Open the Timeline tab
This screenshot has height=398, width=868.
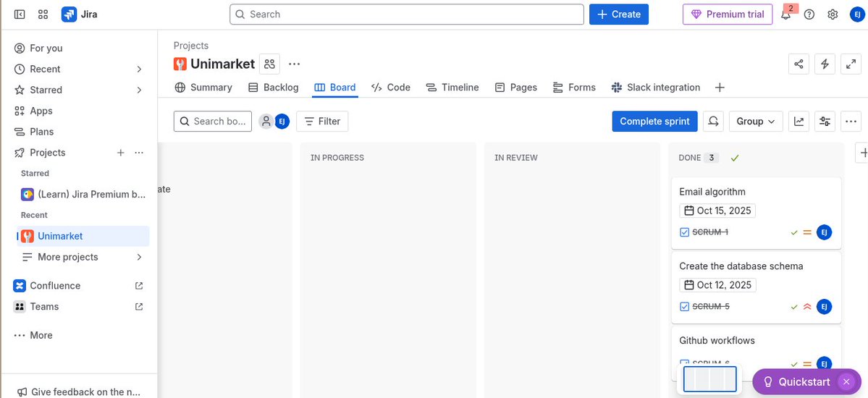(452, 88)
